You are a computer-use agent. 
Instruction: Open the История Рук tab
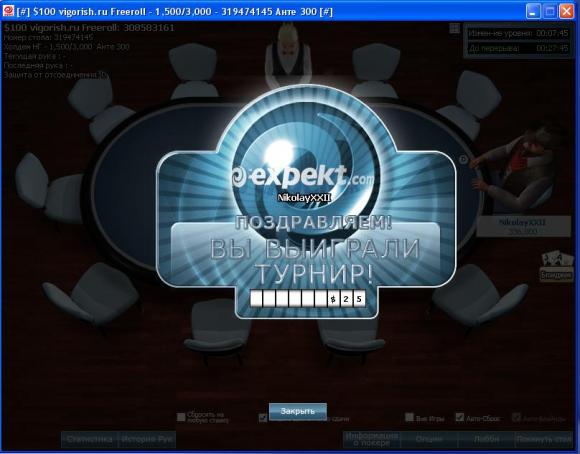146,440
